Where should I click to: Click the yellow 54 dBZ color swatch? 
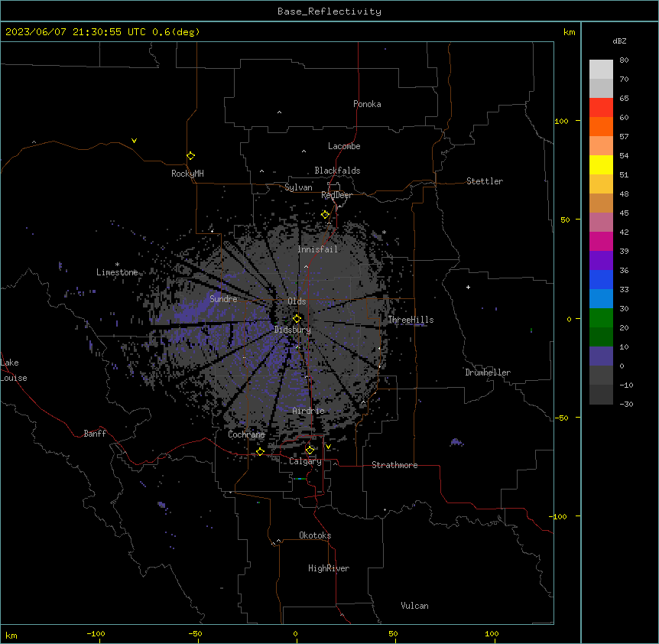tap(601, 164)
